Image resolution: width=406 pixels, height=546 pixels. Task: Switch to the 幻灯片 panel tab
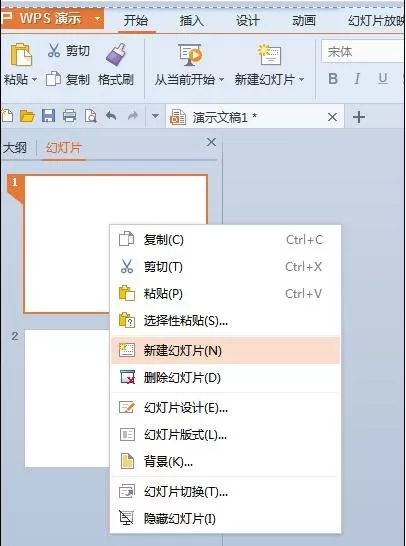click(63, 148)
